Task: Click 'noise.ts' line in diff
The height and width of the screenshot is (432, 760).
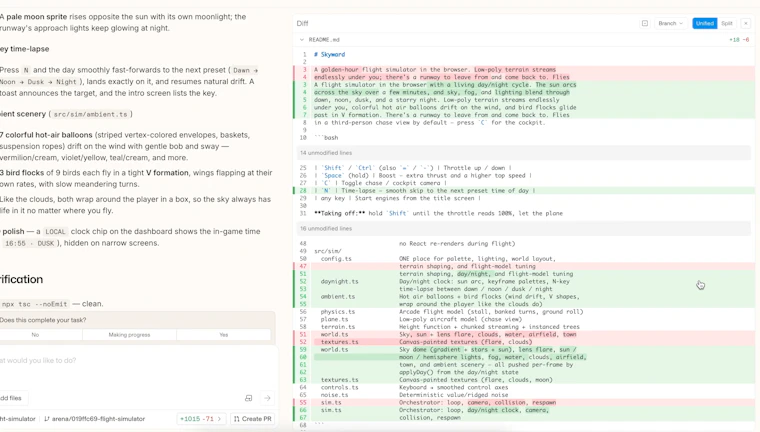Action: 334,395
